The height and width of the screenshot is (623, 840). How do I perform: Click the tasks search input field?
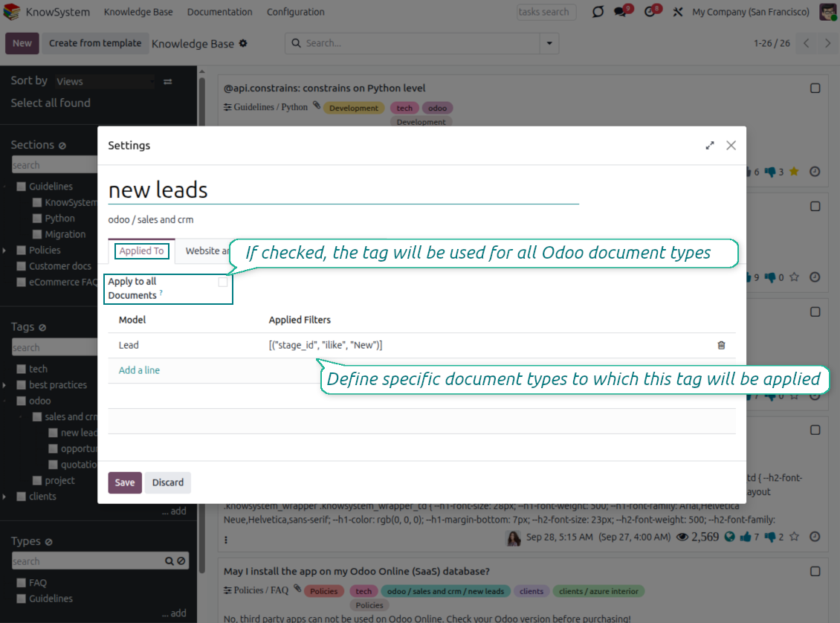pyautogui.click(x=546, y=12)
